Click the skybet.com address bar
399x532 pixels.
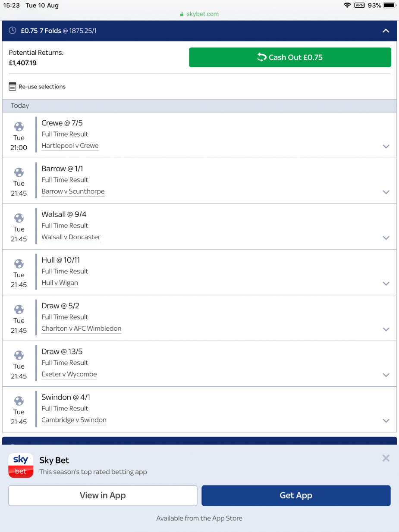click(x=199, y=14)
